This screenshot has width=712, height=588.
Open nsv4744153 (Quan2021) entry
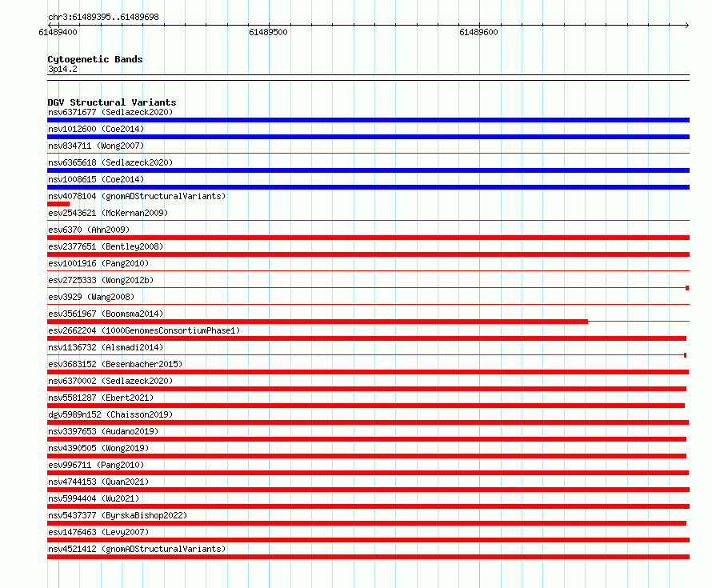[98, 482]
